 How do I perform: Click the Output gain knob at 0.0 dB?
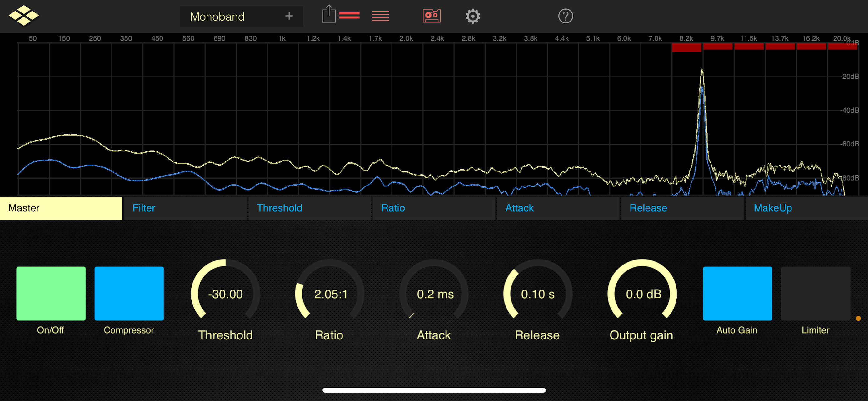(643, 294)
